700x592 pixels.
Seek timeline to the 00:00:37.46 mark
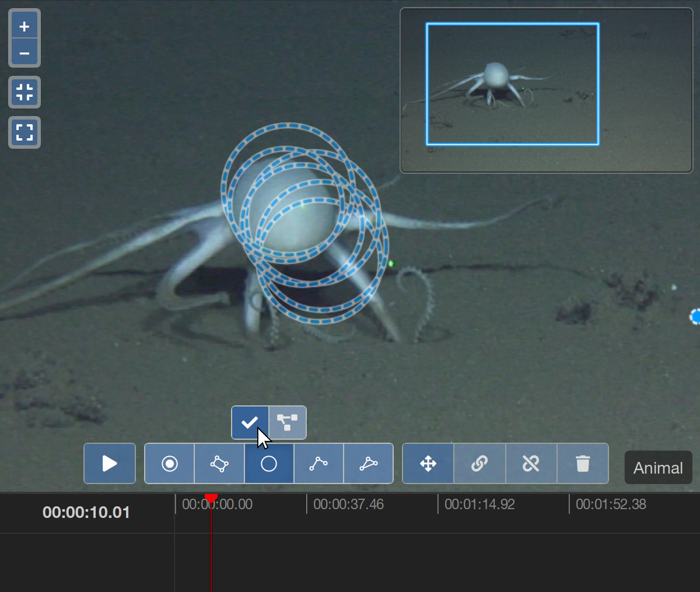(x=307, y=505)
